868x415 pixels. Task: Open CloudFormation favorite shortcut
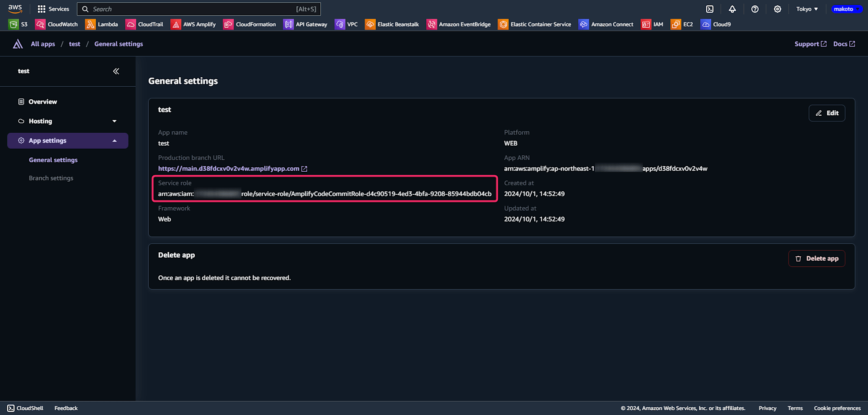(x=250, y=24)
